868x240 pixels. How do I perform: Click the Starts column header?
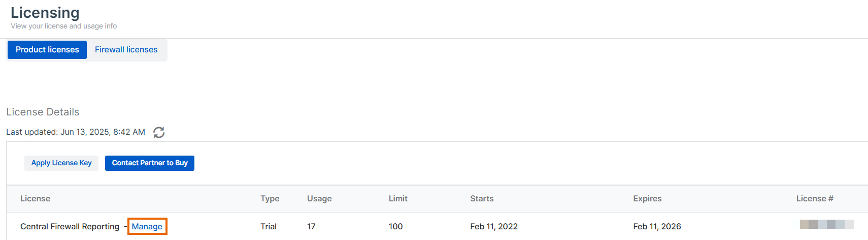482,199
